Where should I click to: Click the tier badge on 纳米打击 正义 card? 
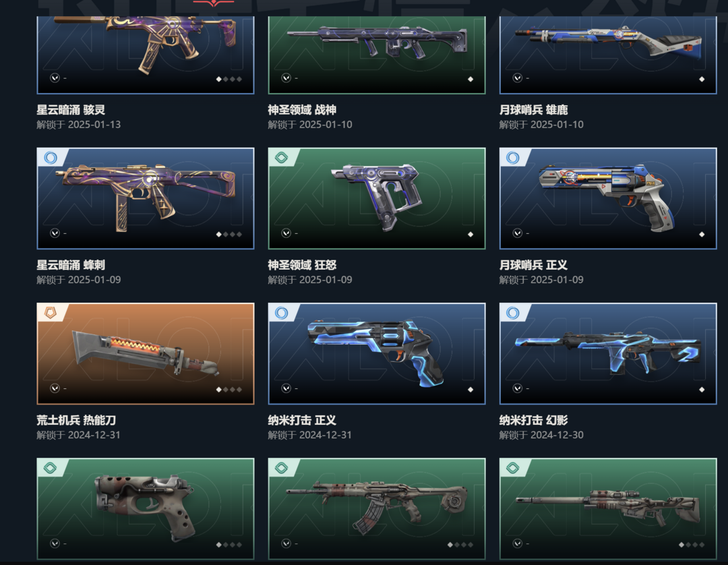281,313
